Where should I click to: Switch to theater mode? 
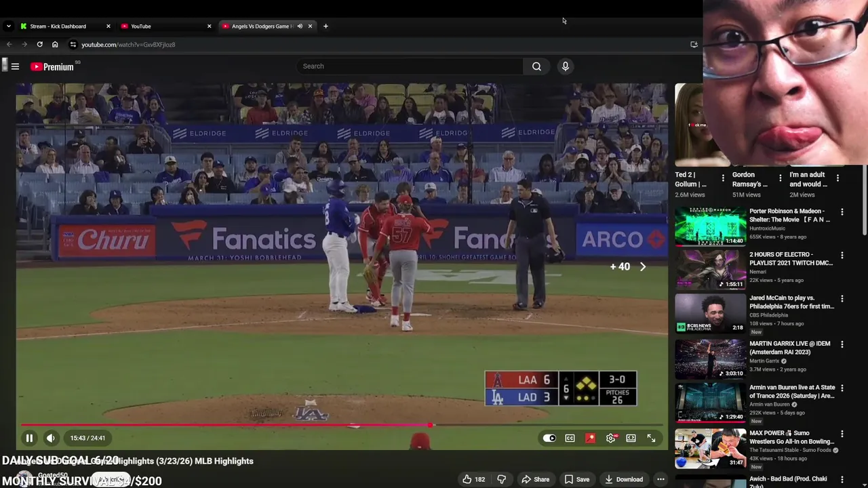[631, 439]
